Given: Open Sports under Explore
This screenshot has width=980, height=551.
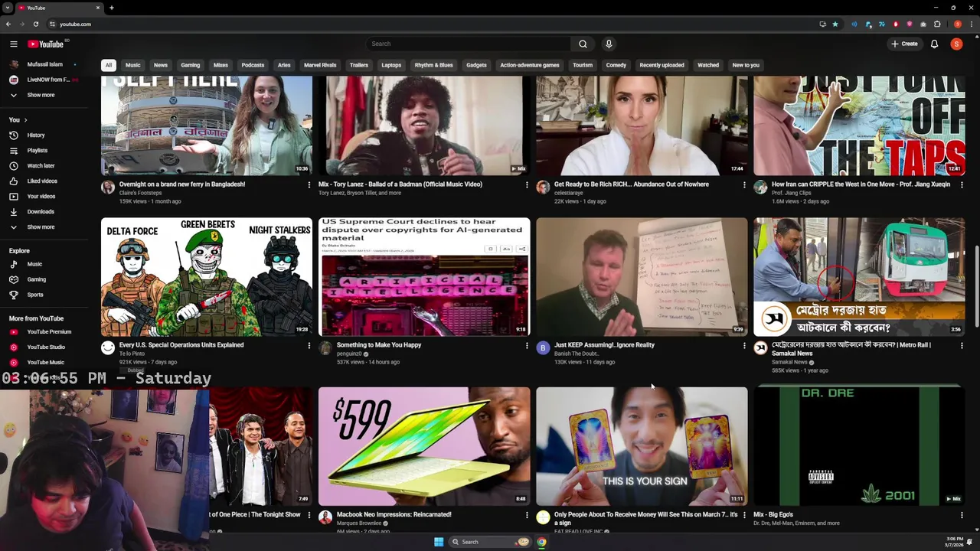Looking at the screenshot, I should click(35, 295).
